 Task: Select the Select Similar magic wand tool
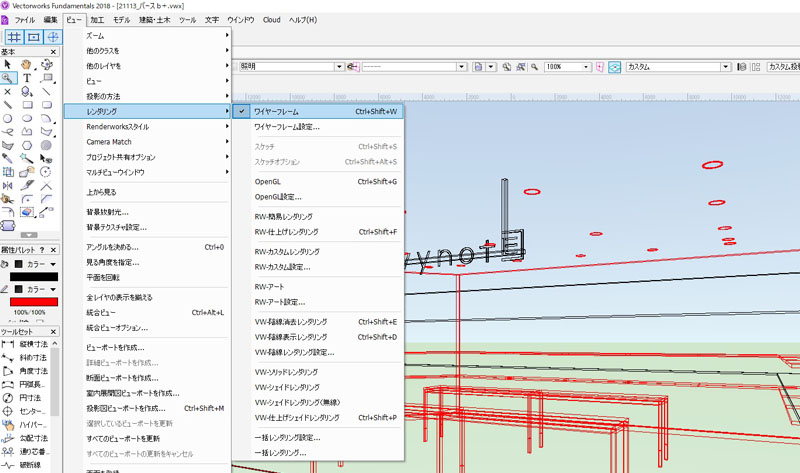pyautogui.click(x=27, y=159)
